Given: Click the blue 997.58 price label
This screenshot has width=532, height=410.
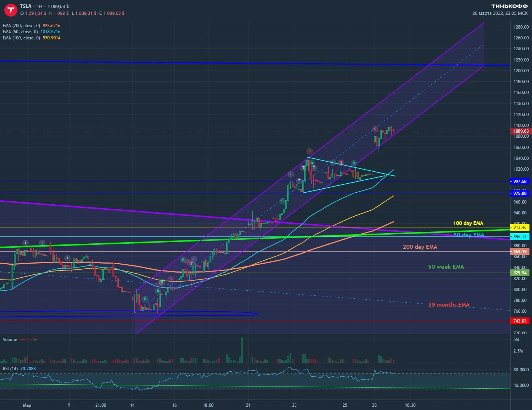Looking at the screenshot, I should point(520,181).
